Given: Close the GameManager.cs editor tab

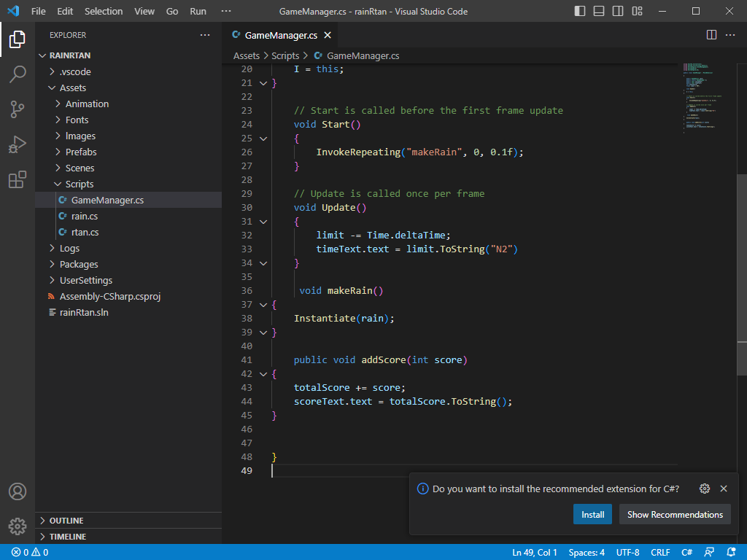Looking at the screenshot, I should 328,35.
